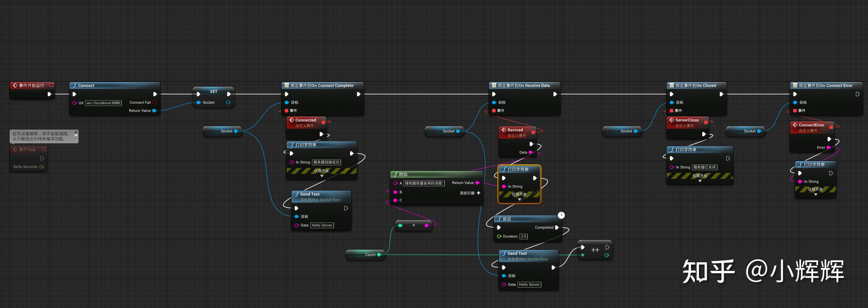
Task: Expand 打印字符串 node under Connected event
Action: [x=322, y=176]
